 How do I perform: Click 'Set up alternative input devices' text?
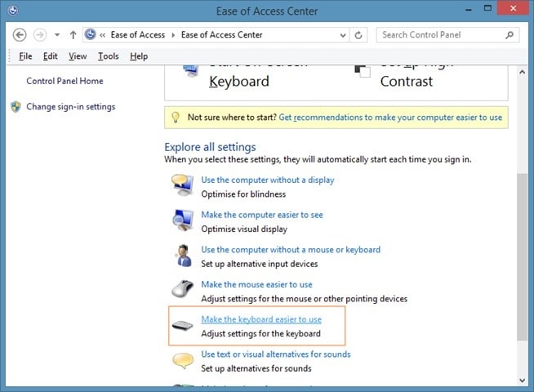[x=260, y=264]
